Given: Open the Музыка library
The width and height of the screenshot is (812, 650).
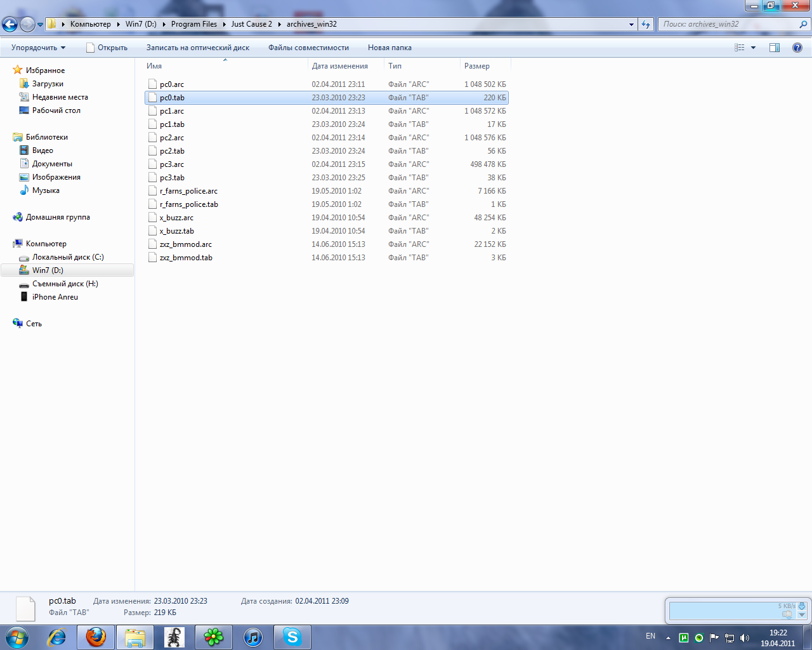Looking at the screenshot, I should 46,190.
